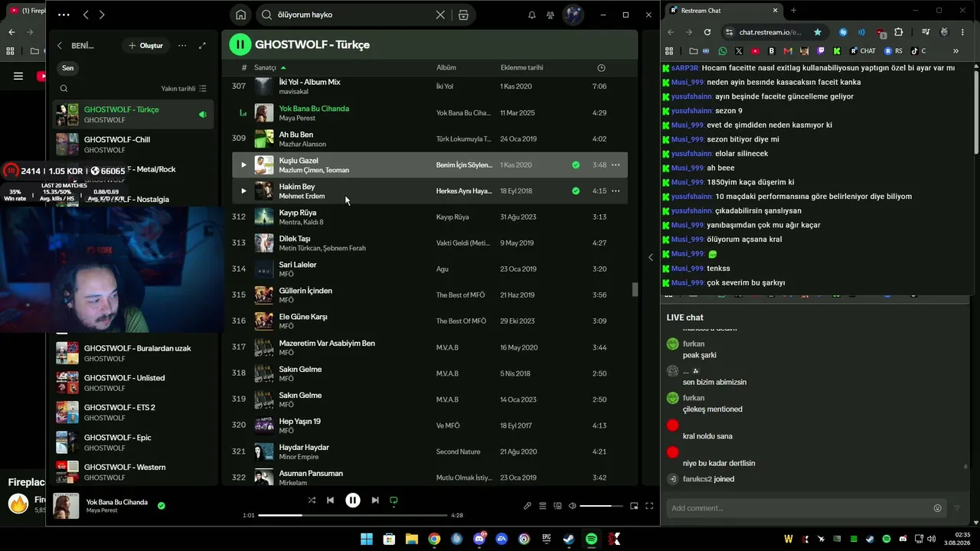Open Spotify notifications bell

532,15
